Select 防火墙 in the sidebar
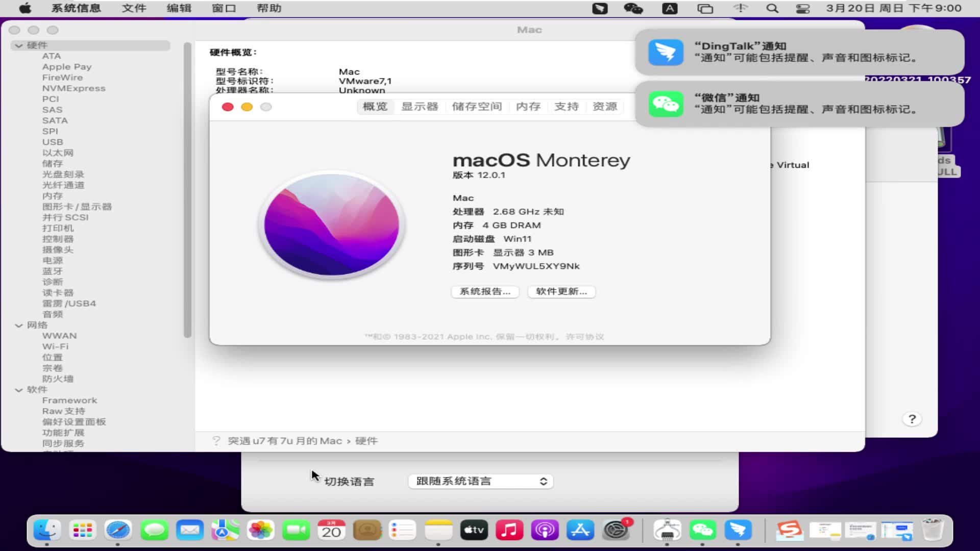The image size is (980, 551). point(58,379)
